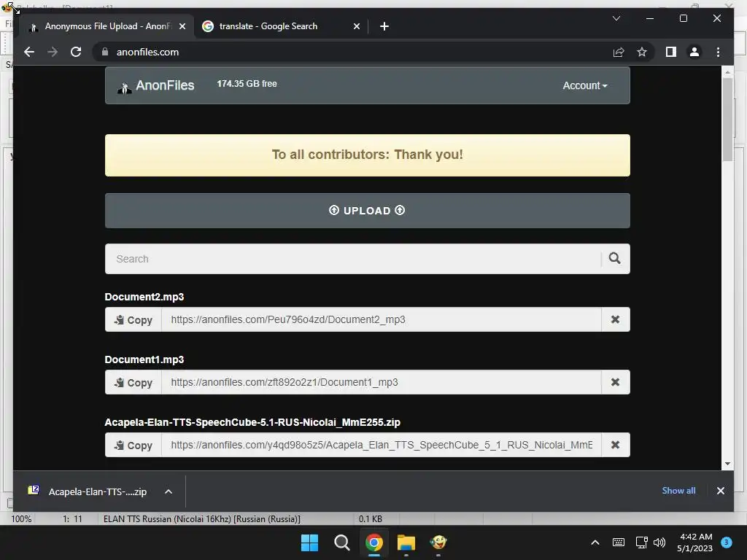
Task: Open the browser side panel
Action: 671,52
